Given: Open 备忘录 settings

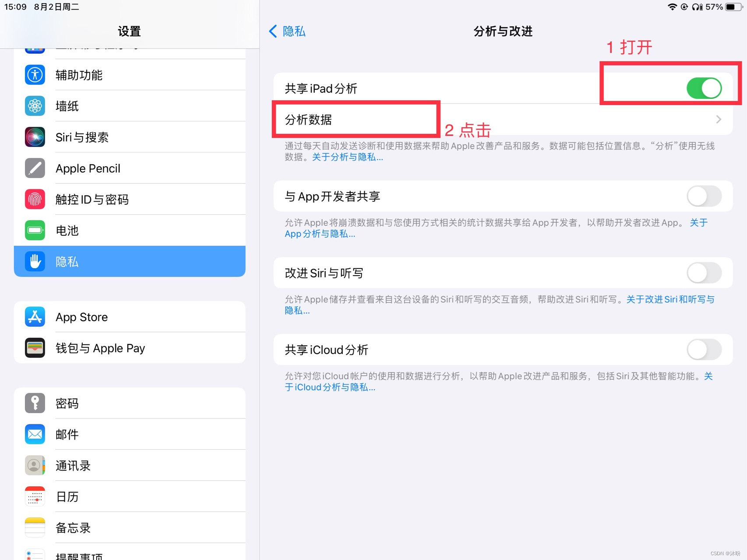Looking at the screenshot, I should (130, 527).
